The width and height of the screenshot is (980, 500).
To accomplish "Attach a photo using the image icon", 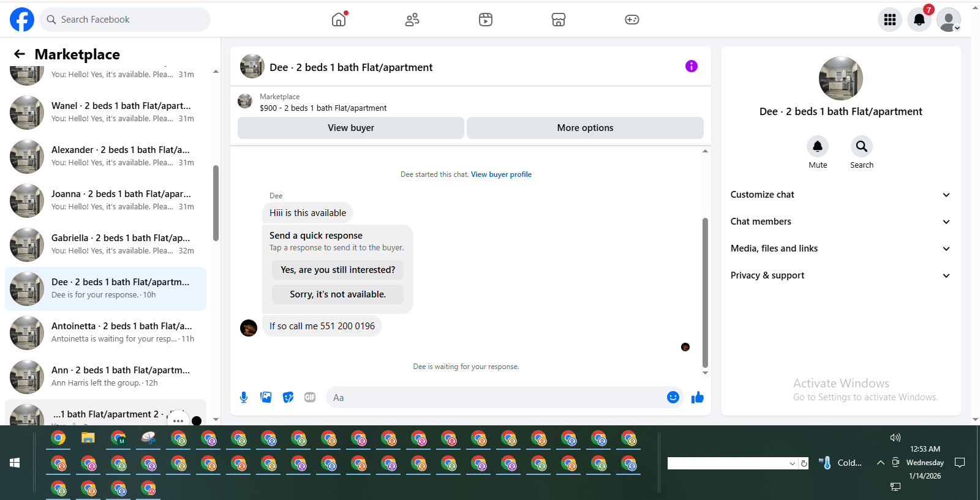I will click(x=266, y=397).
